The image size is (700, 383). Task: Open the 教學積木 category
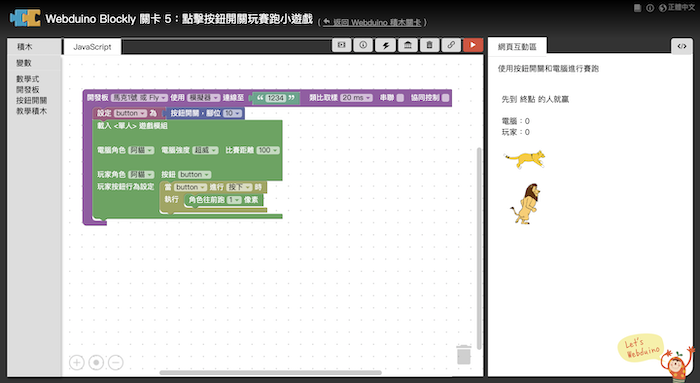[x=32, y=111]
